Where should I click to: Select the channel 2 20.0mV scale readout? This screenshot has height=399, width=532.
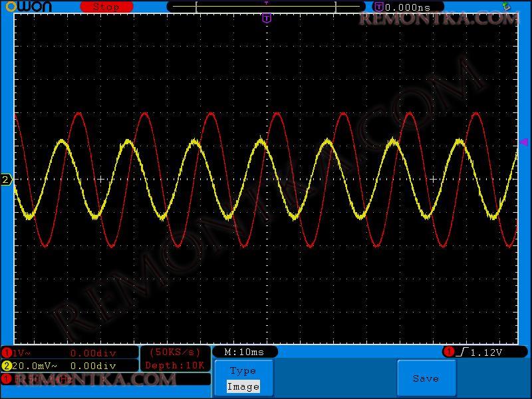[33, 366]
